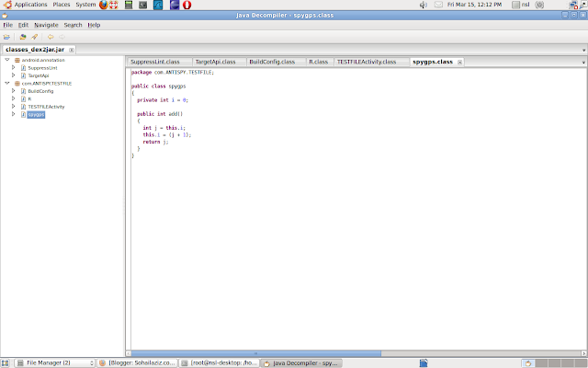Select the spygps class in the tree
Screen dimensions: 588x368
36,114
